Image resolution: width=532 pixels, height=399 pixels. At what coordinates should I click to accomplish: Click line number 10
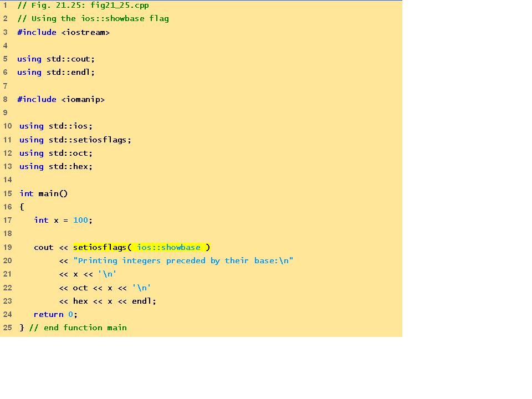coord(7,126)
